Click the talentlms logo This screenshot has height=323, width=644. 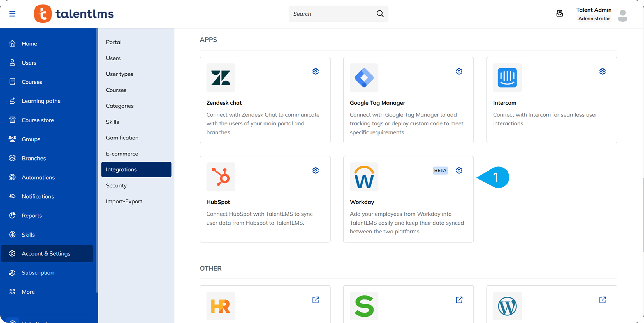click(74, 14)
